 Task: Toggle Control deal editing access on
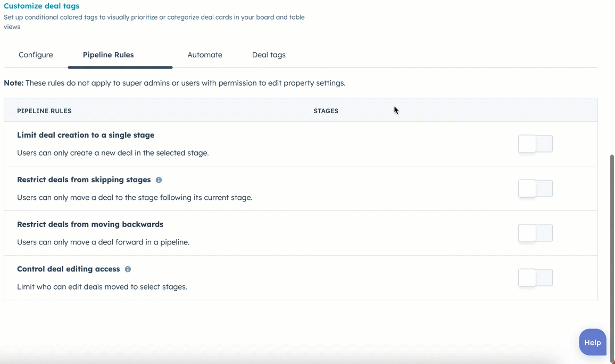(x=535, y=277)
